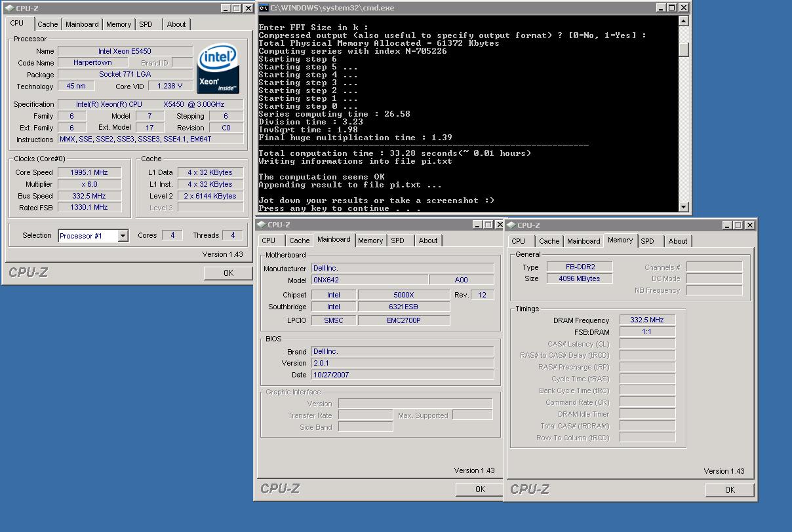
Task: Click the Specification field 'Intel(R) Xeon(R) CPU X5450'
Action: pyautogui.click(x=151, y=104)
